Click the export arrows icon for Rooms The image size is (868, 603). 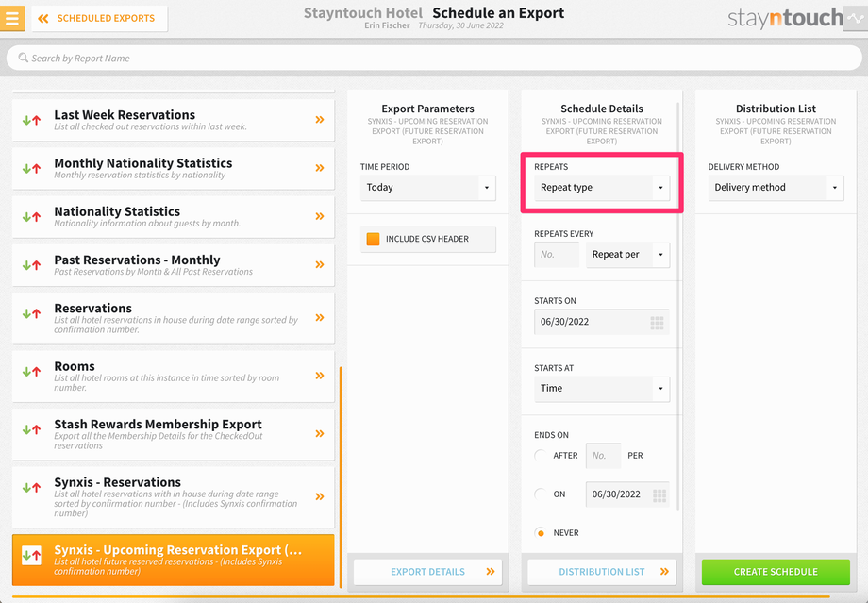[31, 372]
